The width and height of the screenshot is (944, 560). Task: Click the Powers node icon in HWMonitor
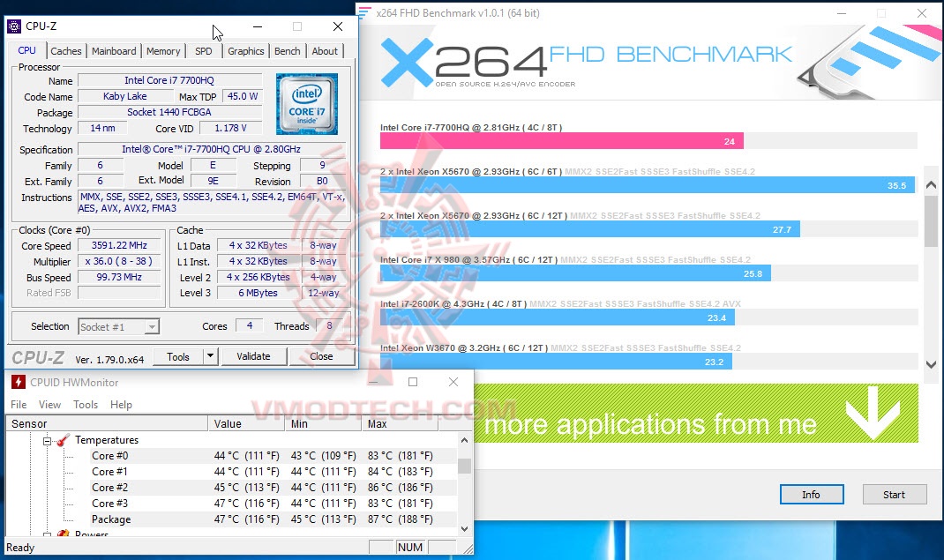tap(63, 534)
